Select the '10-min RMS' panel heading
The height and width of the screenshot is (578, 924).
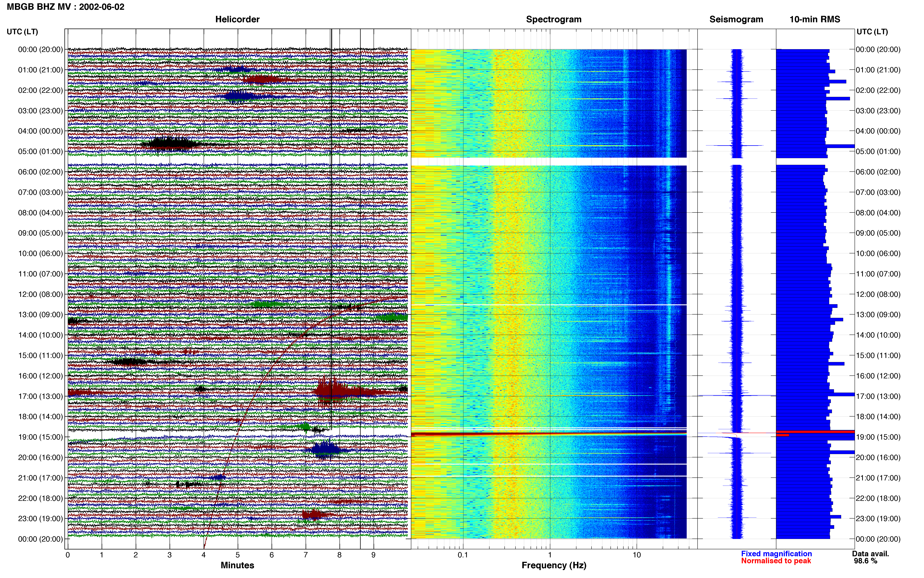coord(815,19)
